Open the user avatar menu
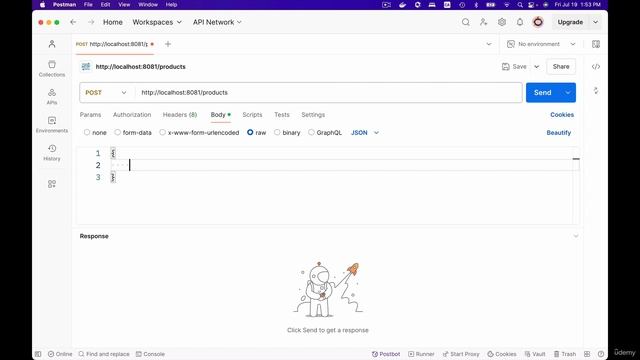 pyautogui.click(x=538, y=22)
